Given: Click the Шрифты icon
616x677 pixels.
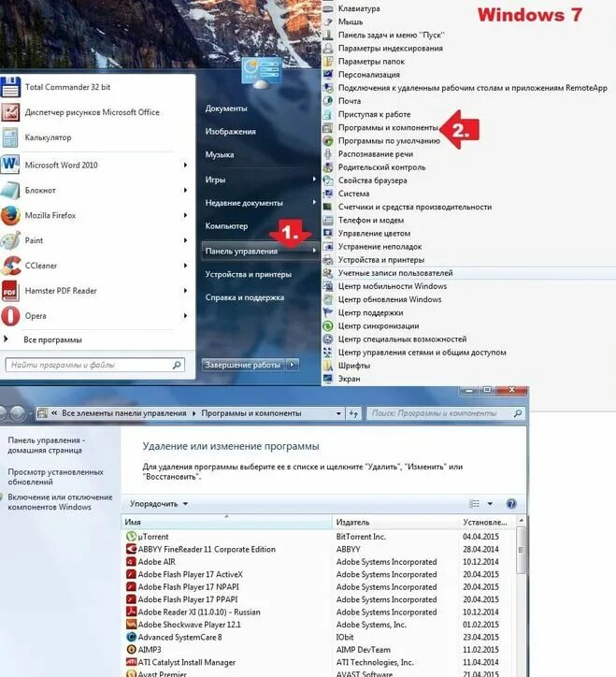Looking at the screenshot, I should pyautogui.click(x=328, y=366).
